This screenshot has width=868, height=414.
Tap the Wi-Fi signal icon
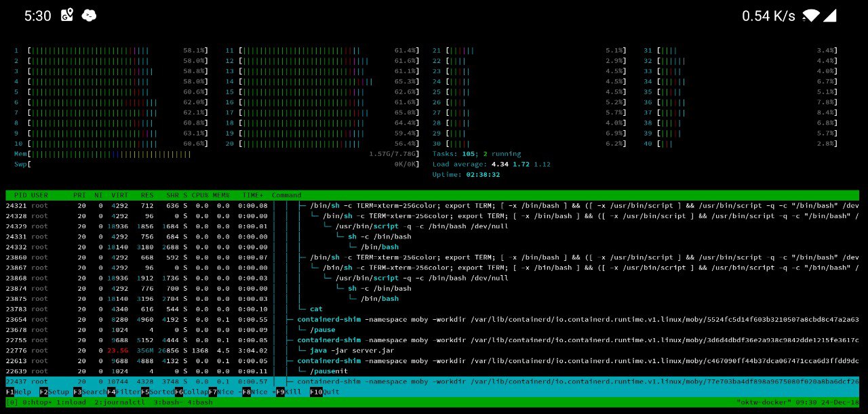810,16
